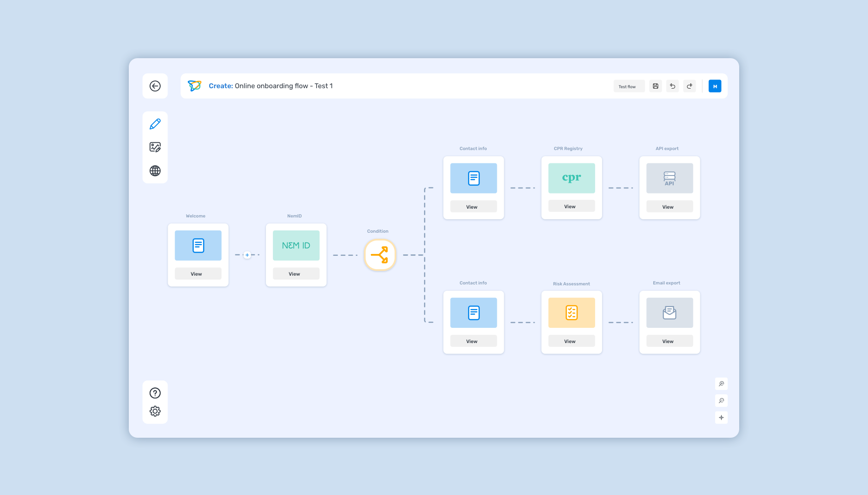Viewport: 868px width, 495px height.
Task: Click the fit/center canvas plus icon
Action: (x=721, y=417)
